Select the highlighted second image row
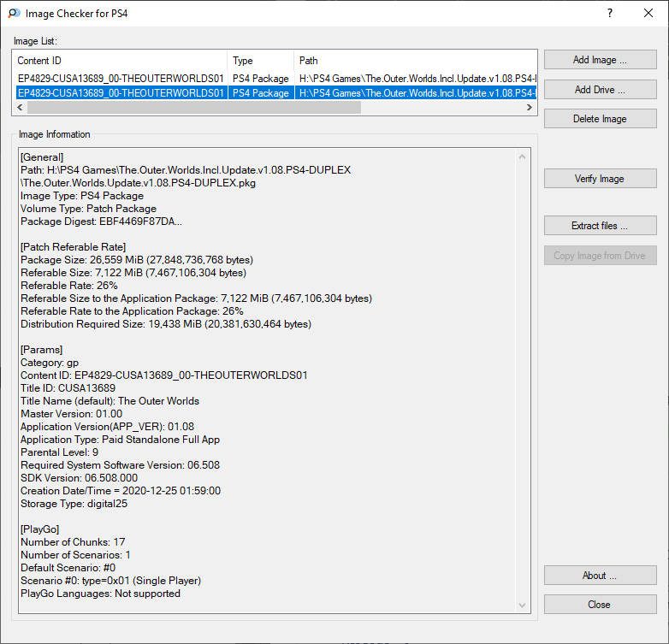669x644 pixels. [x=121, y=93]
